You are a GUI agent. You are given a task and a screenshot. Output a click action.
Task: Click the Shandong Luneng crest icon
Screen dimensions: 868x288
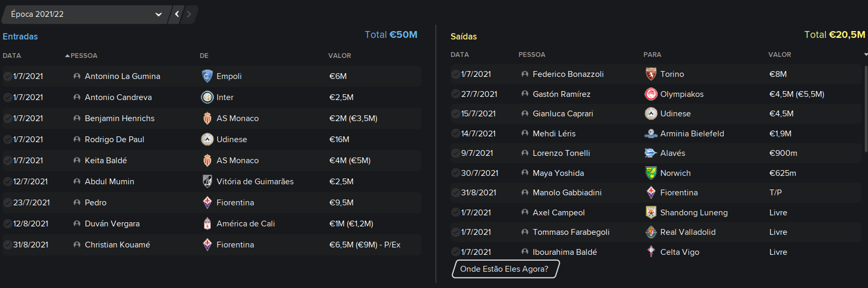pyautogui.click(x=651, y=213)
